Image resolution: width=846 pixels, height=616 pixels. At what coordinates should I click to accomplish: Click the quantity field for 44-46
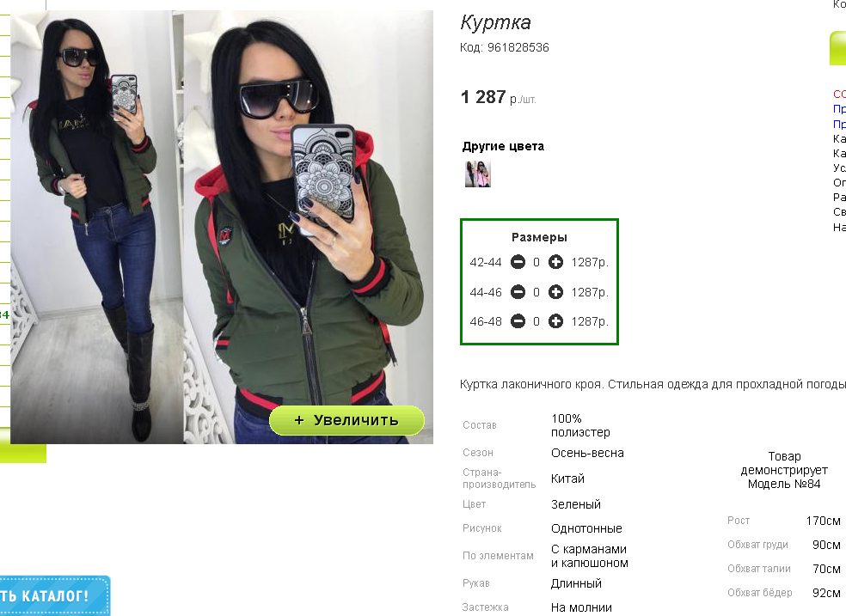pyautogui.click(x=536, y=292)
